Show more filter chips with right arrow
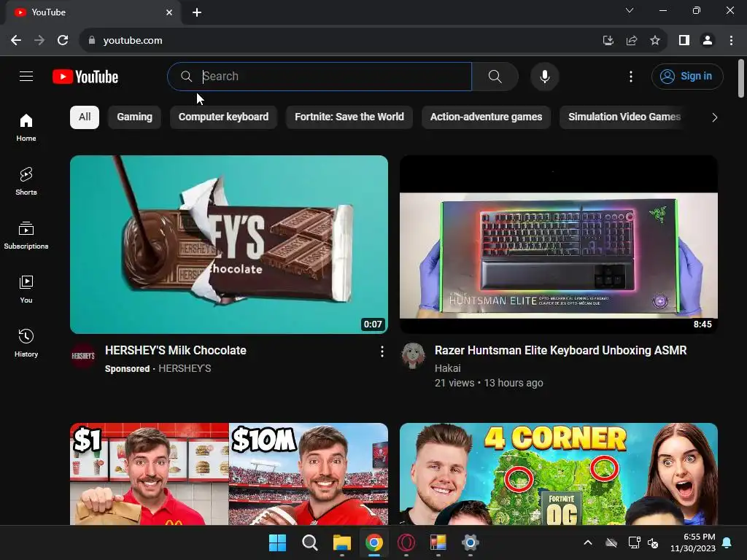This screenshot has width=747, height=560. pyautogui.click(x=714, y=117)
